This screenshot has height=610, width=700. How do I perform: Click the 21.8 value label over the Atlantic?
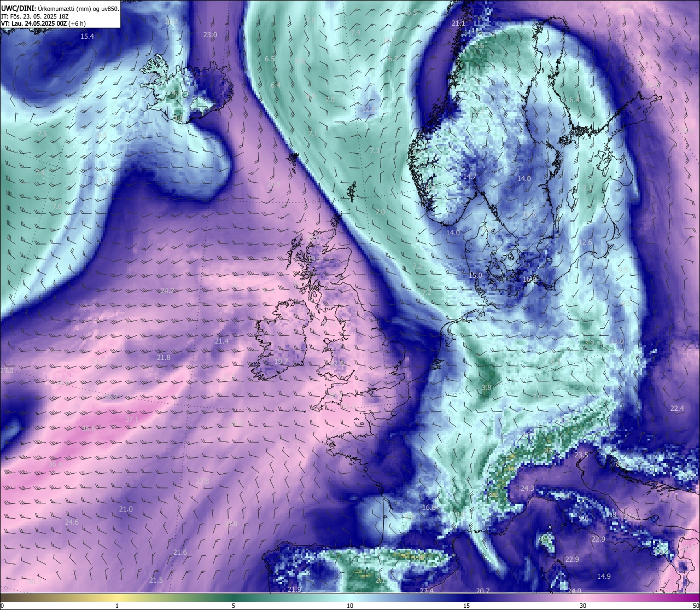(x=164, y=357)
